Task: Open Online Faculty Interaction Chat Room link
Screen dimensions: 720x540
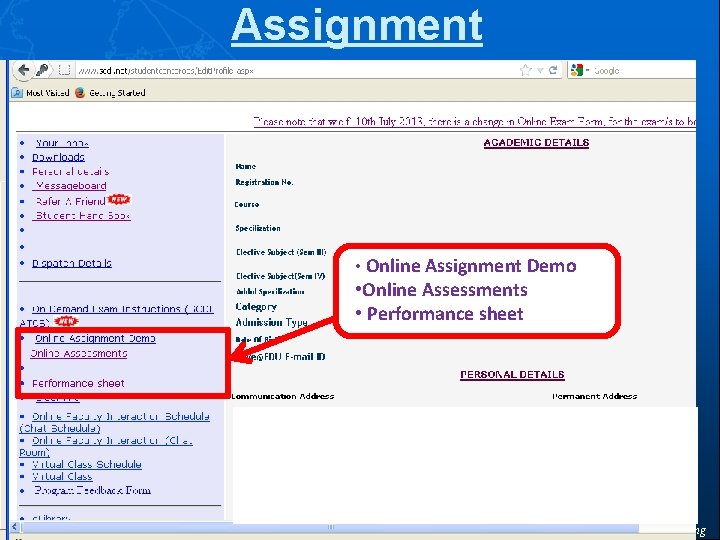Action: tap(112, 440)
